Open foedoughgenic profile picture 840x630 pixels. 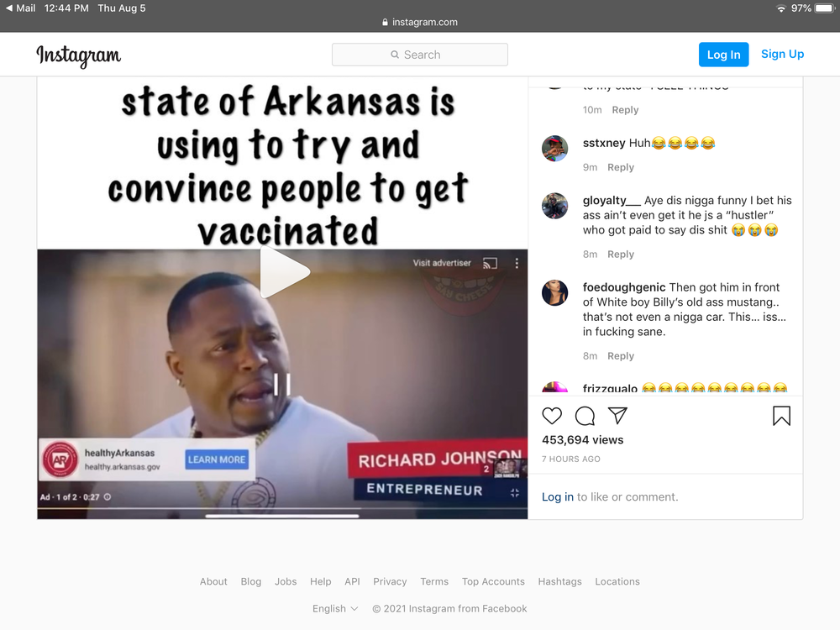(555, 293)
